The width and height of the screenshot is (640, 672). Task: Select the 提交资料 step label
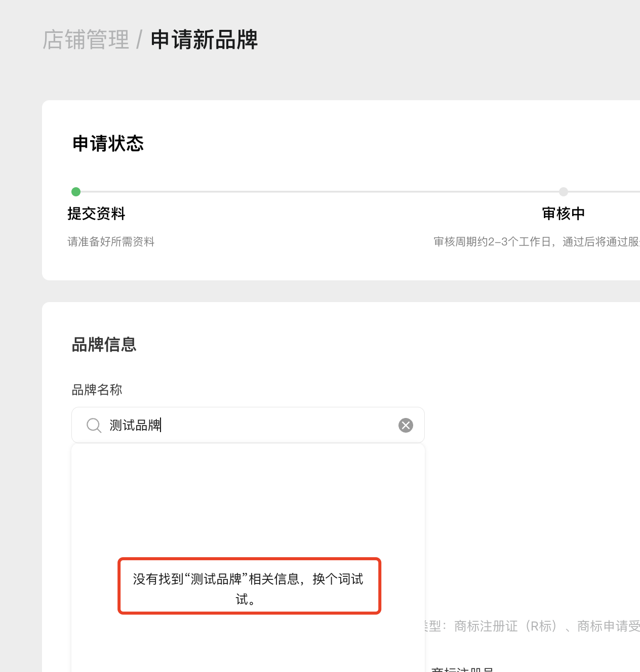point(96,214)
